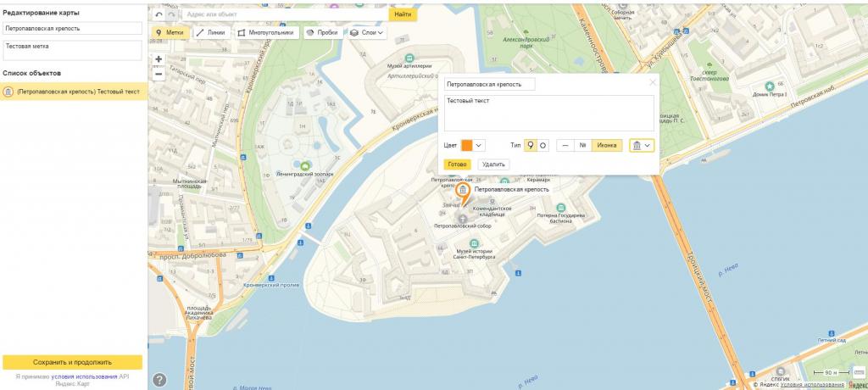Click the Кронверкский пролив map label

coord(271,285)
